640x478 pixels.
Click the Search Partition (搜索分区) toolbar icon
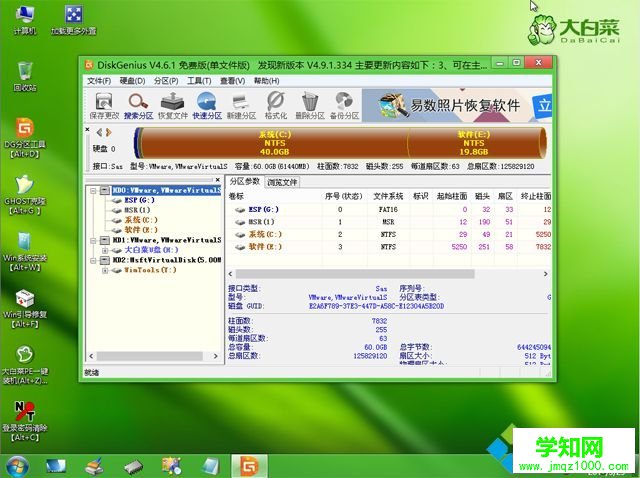(x=138, y=106)
